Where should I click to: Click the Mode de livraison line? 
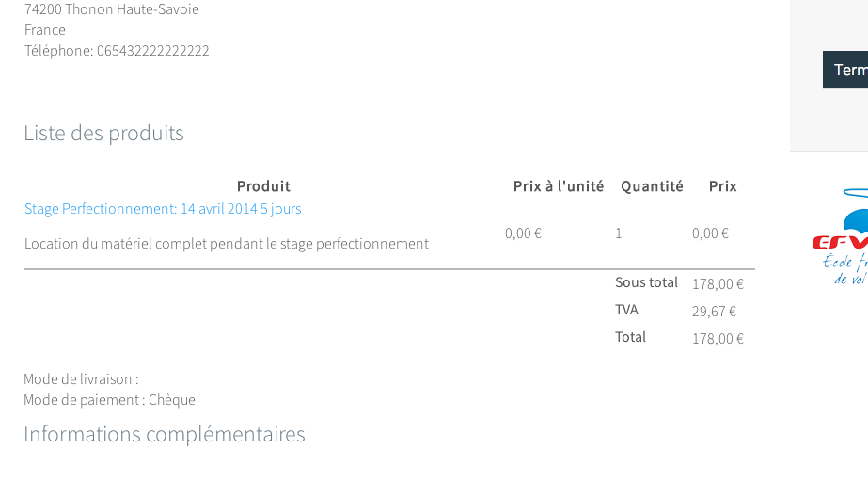[x=81, y=379]
